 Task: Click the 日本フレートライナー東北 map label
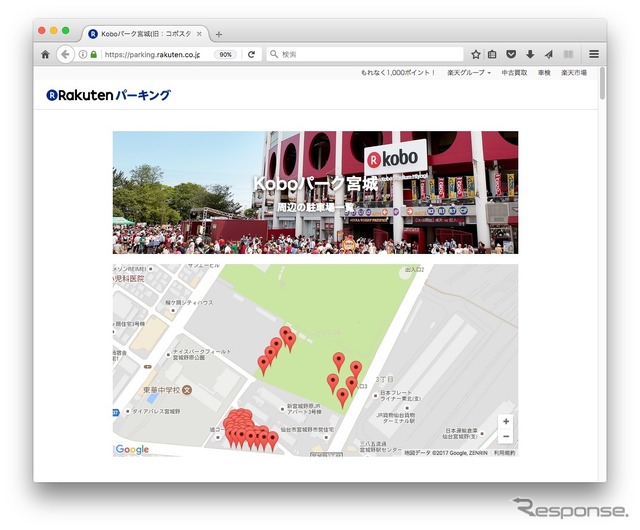click(x=400, y=396)
